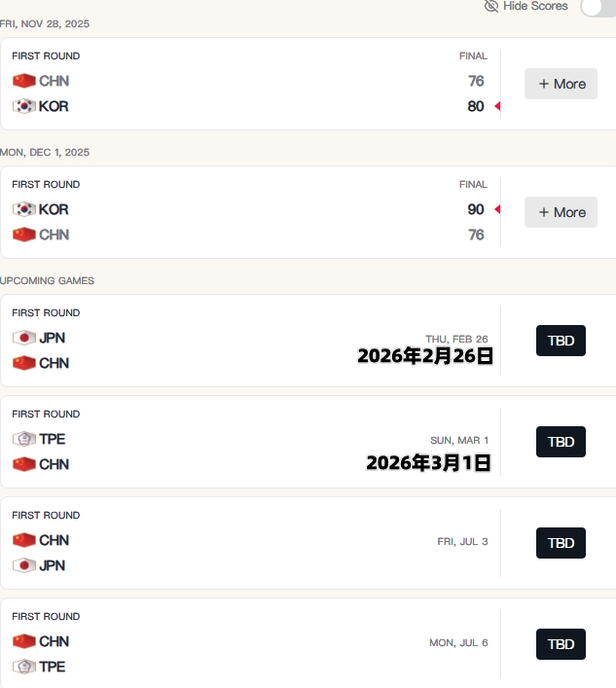
Task: Expand More for Nov 28 CHN-KOR game
Action: point(561,84)
